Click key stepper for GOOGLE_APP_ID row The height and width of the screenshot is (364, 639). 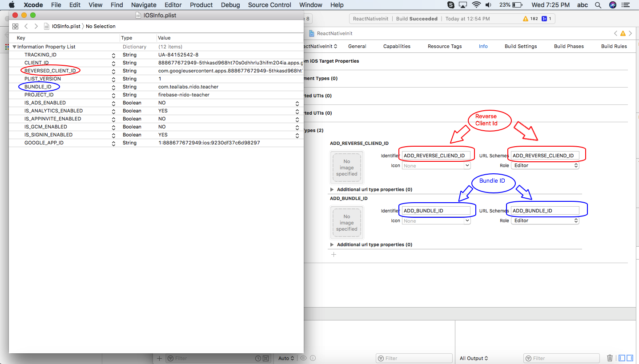(113, 143)
